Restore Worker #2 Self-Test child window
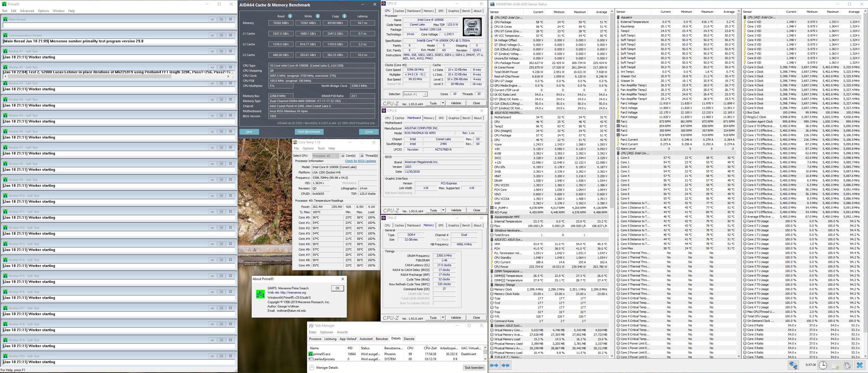Image resolution: width=868 pixels, height=373 pixels. pos(221,67)
